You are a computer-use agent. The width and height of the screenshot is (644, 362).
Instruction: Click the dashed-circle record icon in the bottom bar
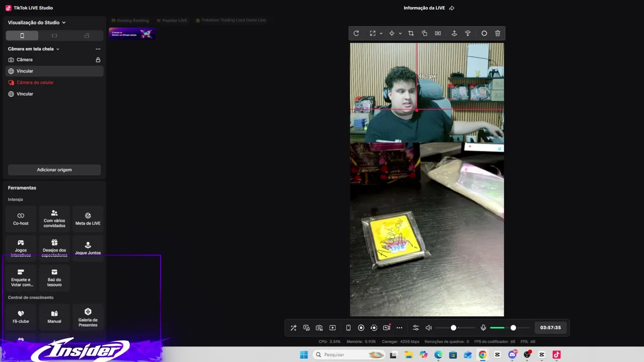(374, 328)
